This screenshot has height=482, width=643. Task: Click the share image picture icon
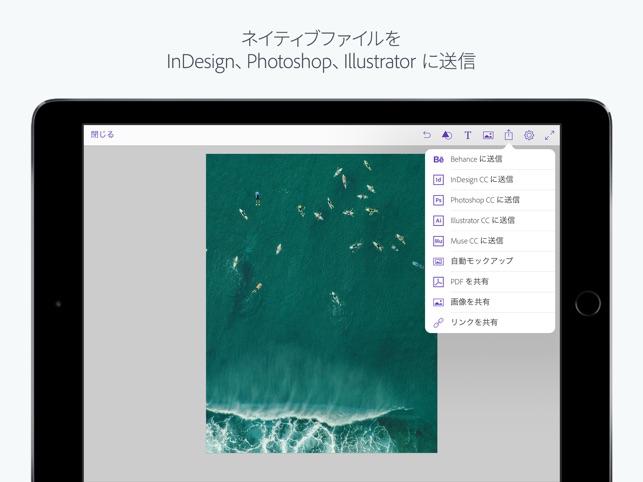(438, 302)
